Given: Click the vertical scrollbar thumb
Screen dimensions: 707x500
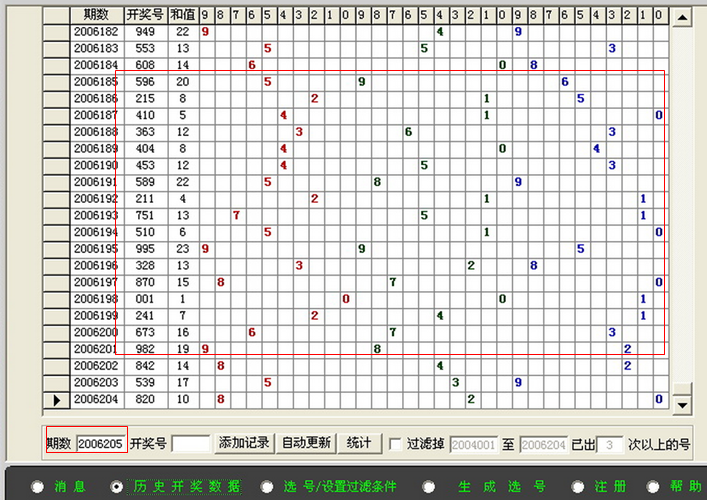Looking at the screenshot, I should pyautogui.click(x=682, y=389).
